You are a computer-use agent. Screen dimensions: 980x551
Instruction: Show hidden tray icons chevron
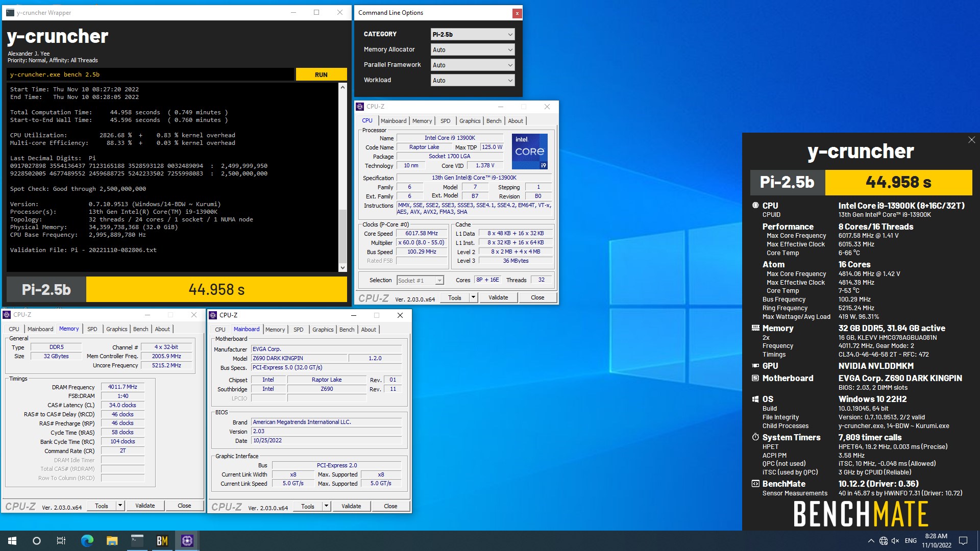click(871, 541)
